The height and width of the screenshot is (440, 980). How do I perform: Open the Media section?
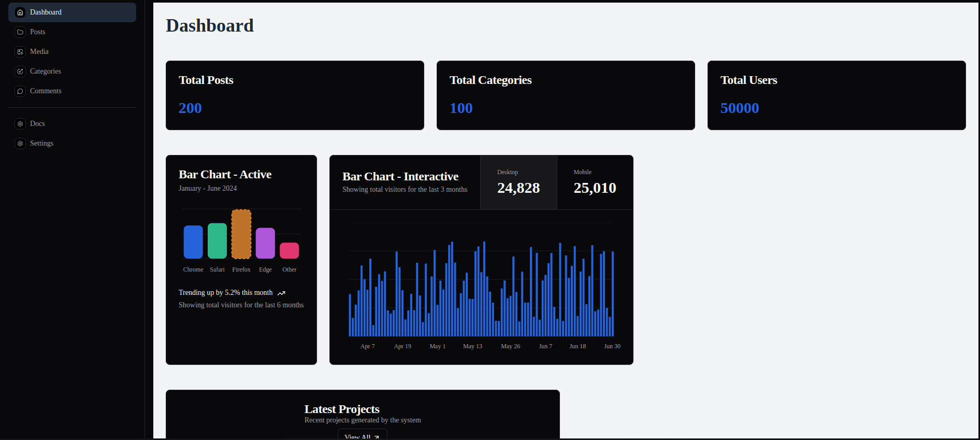pyautogui.click(x=72, y=52)
